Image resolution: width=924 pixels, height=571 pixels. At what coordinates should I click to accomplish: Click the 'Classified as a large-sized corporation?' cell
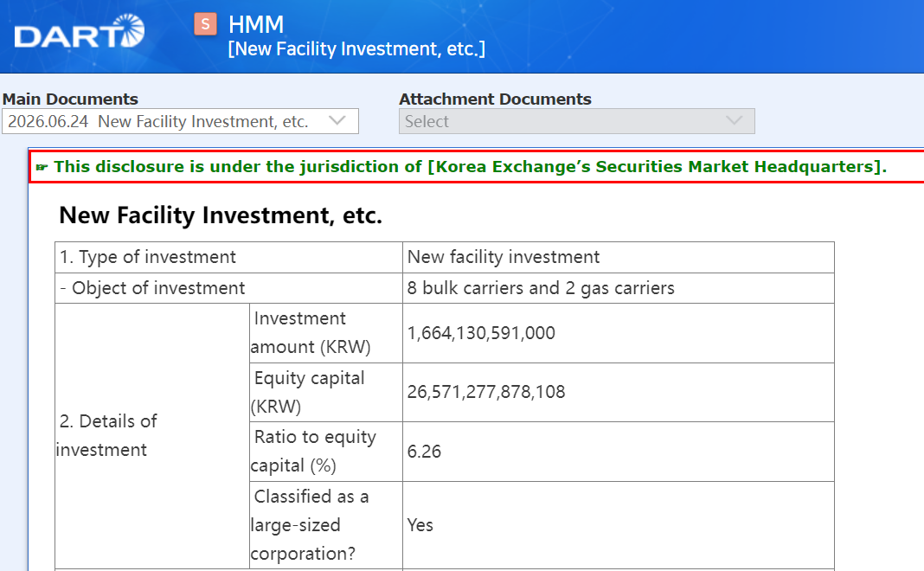click(x=326, y=525)
